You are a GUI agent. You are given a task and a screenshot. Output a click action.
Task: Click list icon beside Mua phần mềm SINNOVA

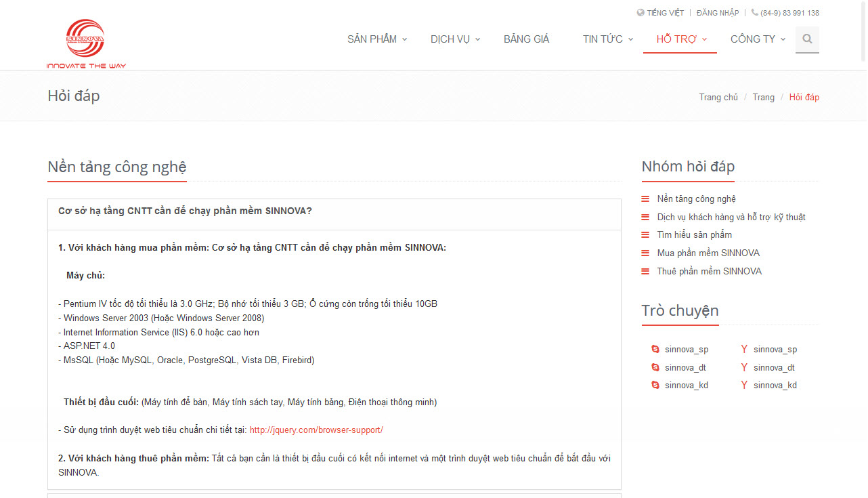tap(645, 253)
